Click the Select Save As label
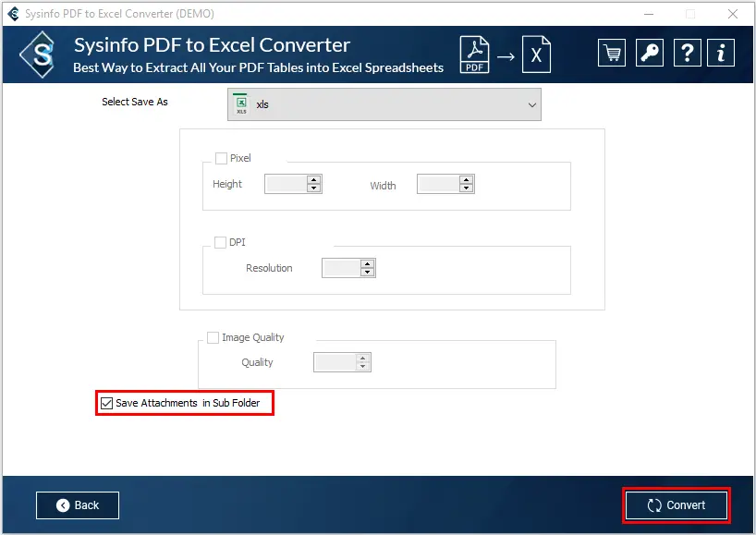The width and height of the screenshot is (756, 535). (135, 102)
